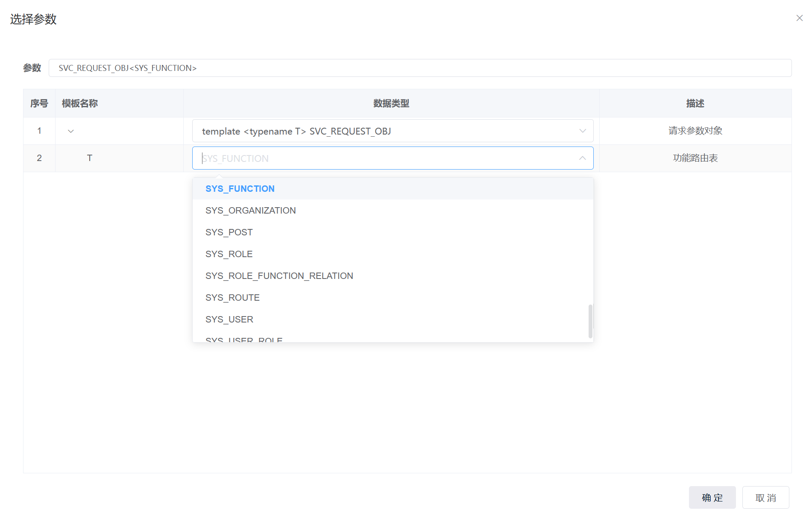Click the dropdown list scrollbar thumb
Viewport: 812px width, 516px height.
590,321
